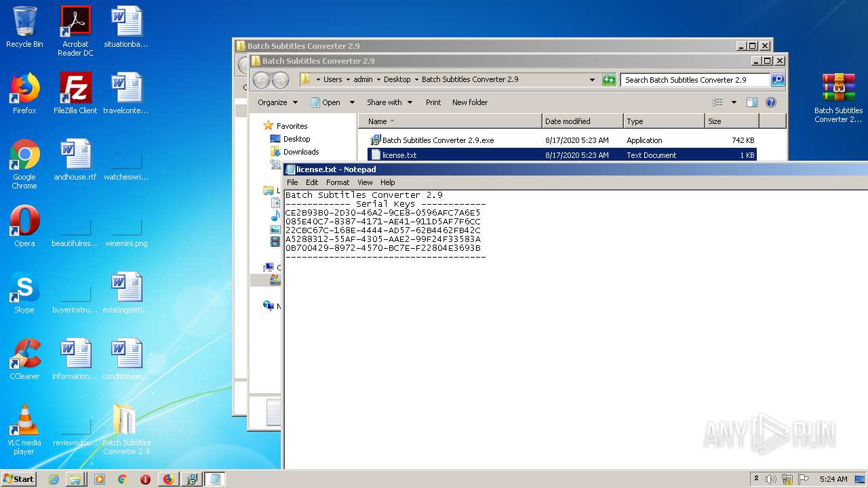Click New folder in Explorer toolbar
868x488 pixels.
(470, 102)
